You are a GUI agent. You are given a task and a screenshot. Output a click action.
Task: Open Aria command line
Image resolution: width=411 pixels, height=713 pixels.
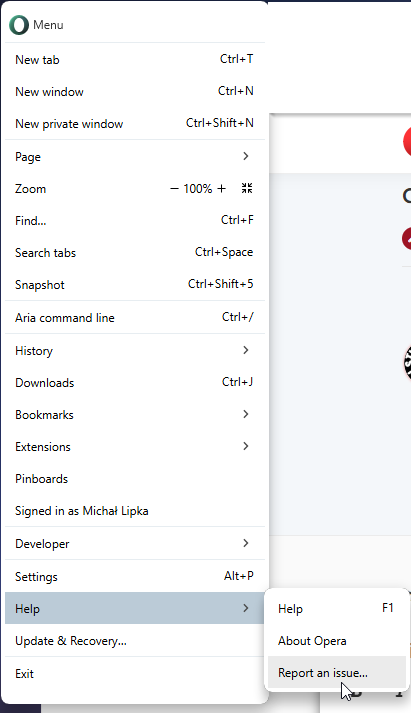135,317
